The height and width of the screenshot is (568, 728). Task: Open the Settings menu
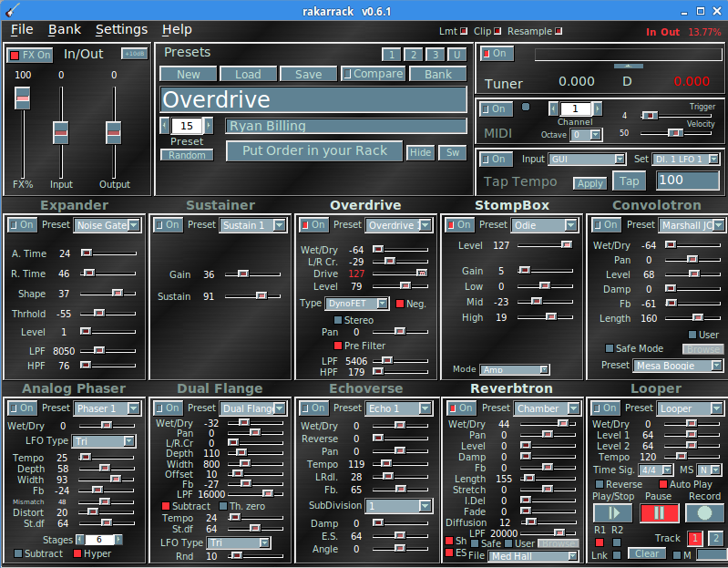click(x=121, y=30)
